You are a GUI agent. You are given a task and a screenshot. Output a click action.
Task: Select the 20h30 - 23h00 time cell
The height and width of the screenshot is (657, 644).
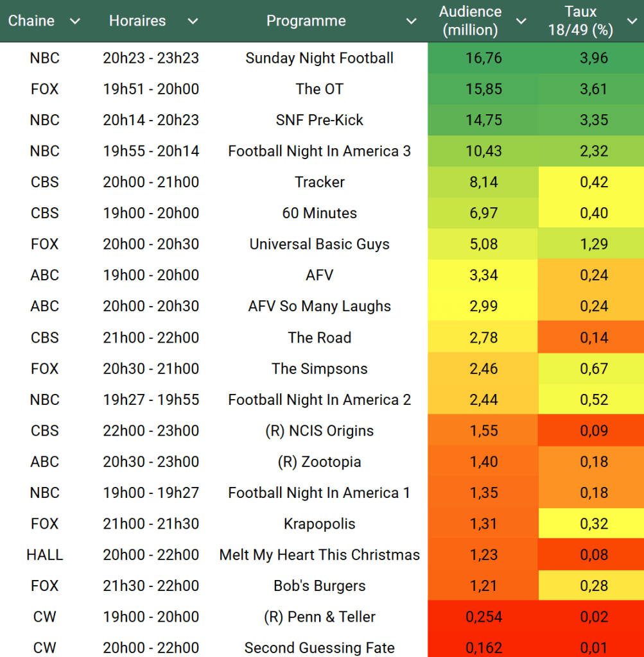pyautogui.click(x=151, y=461)
